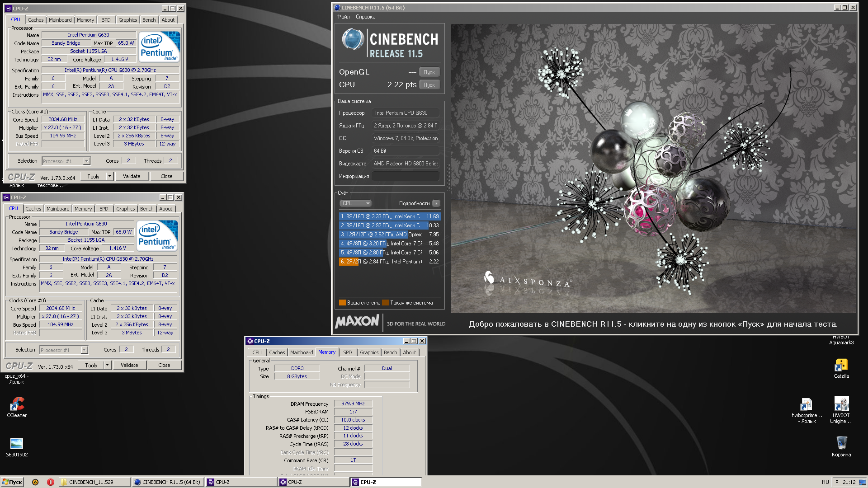Switch to CINEBENCH R11.5 taskbar button
The image size is (868, 488).
click(168, 482)
